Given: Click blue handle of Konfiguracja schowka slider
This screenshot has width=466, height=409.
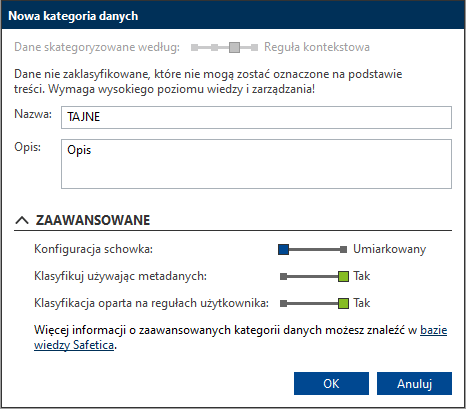Looking at the screenshot, I should click(x=283, y=249).
